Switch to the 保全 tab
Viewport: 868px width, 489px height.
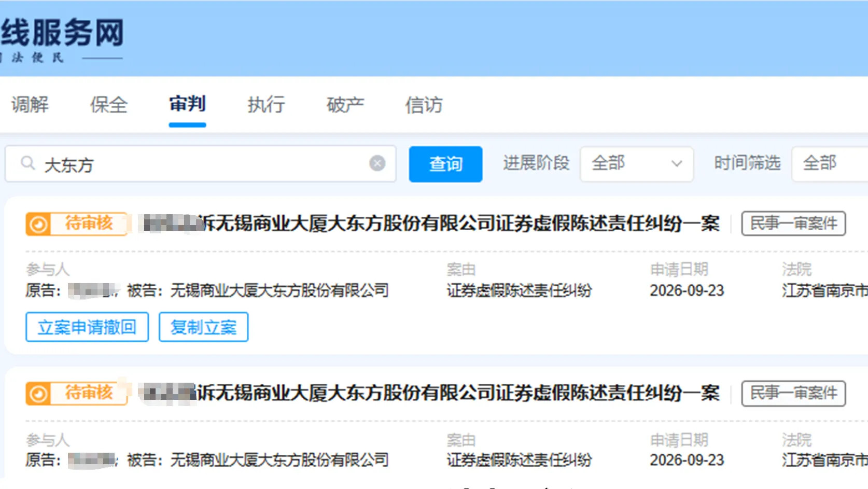(x=108, y=105)
